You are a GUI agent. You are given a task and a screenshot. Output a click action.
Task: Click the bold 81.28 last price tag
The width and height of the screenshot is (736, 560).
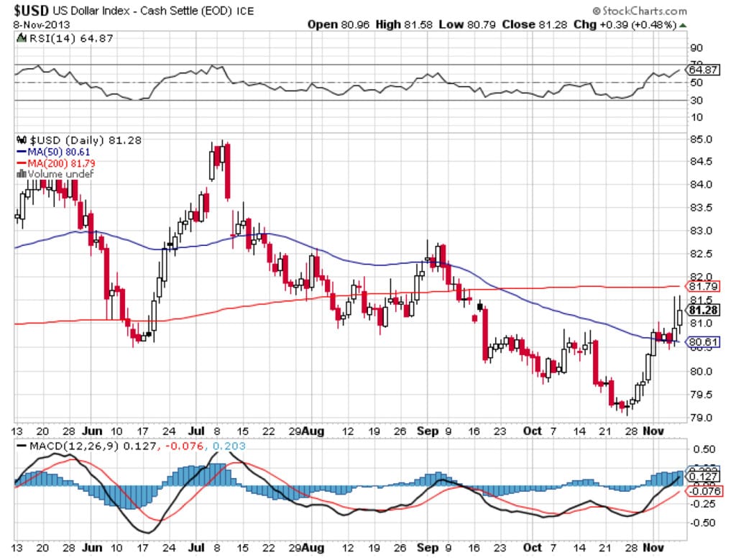(x=703, y=310)
